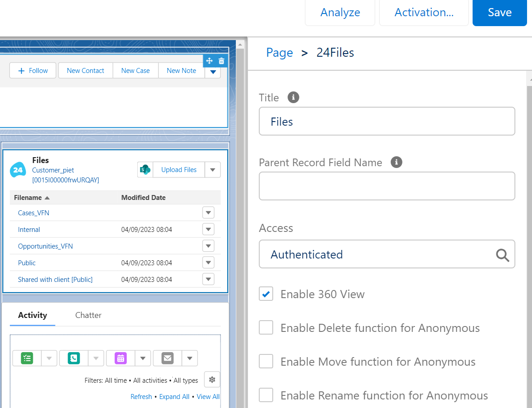The image size is (532, 408).
Task: Click the purple New Event calendar icon
Action: click(x=120, y=358)
